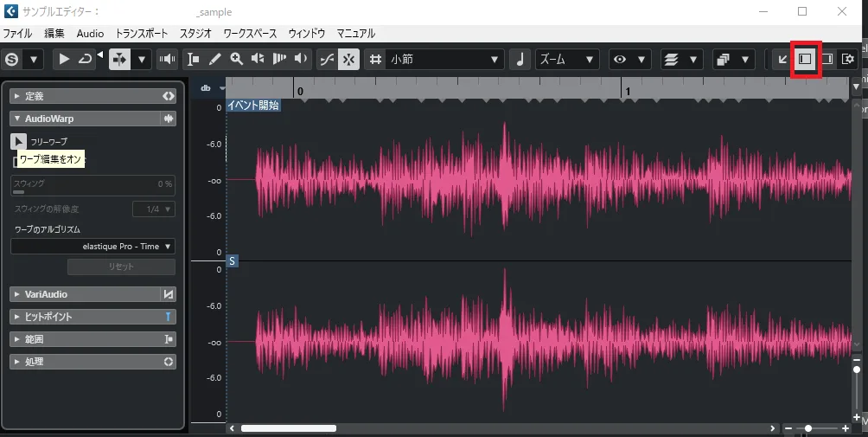Enable Free Warp arrow tool
The width and height of the screenshot is (868, 437).
click(x=19, y=141)
